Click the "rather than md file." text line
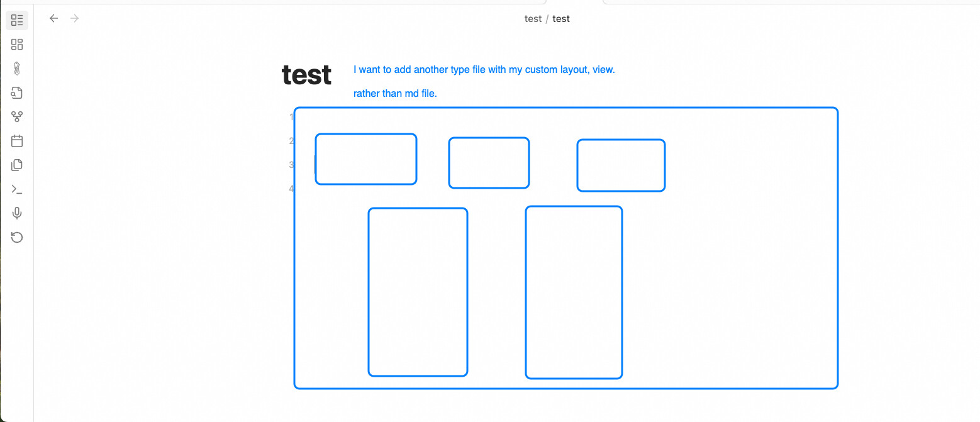This screenshot has width=980, height=422. point(395,94)
